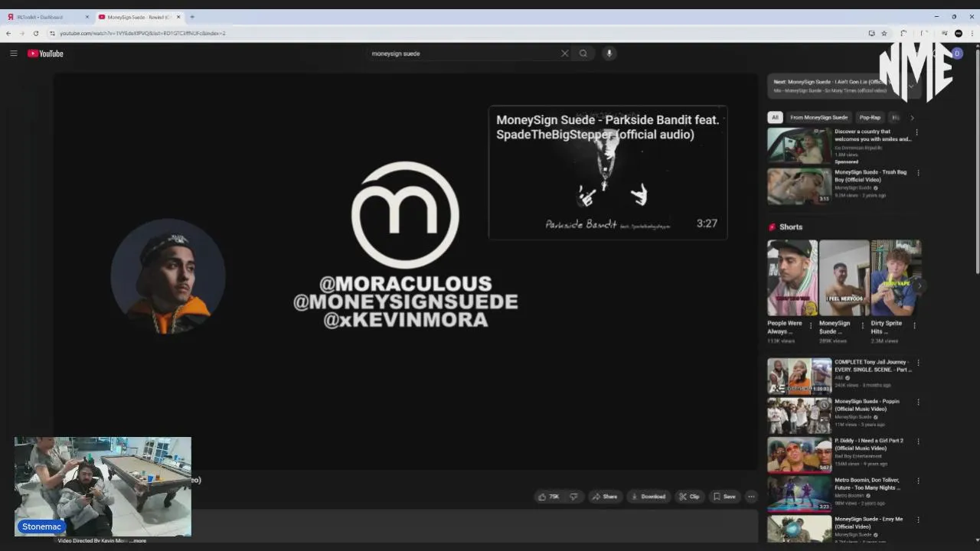Open options for 'Trash Bag Boy' video
Viewport: 980px width, 551px height.
pyautogui.click(x=918, y=173)
